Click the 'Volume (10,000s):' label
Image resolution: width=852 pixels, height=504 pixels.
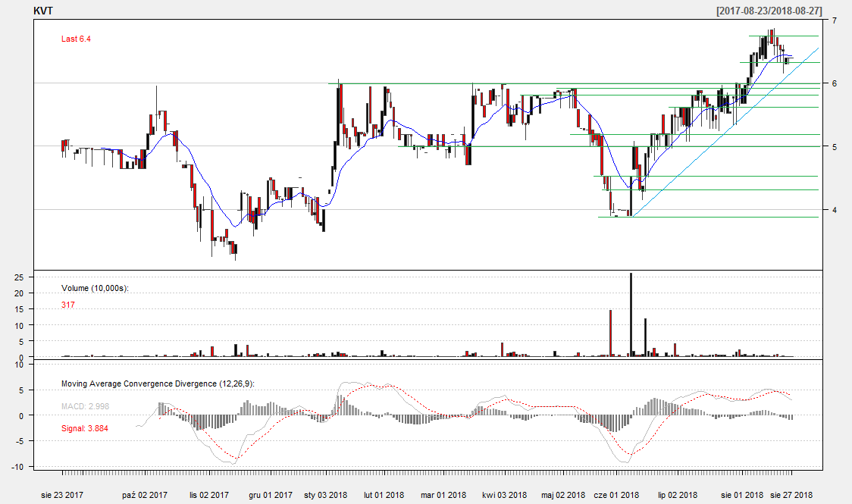click(x=95, y=288)
